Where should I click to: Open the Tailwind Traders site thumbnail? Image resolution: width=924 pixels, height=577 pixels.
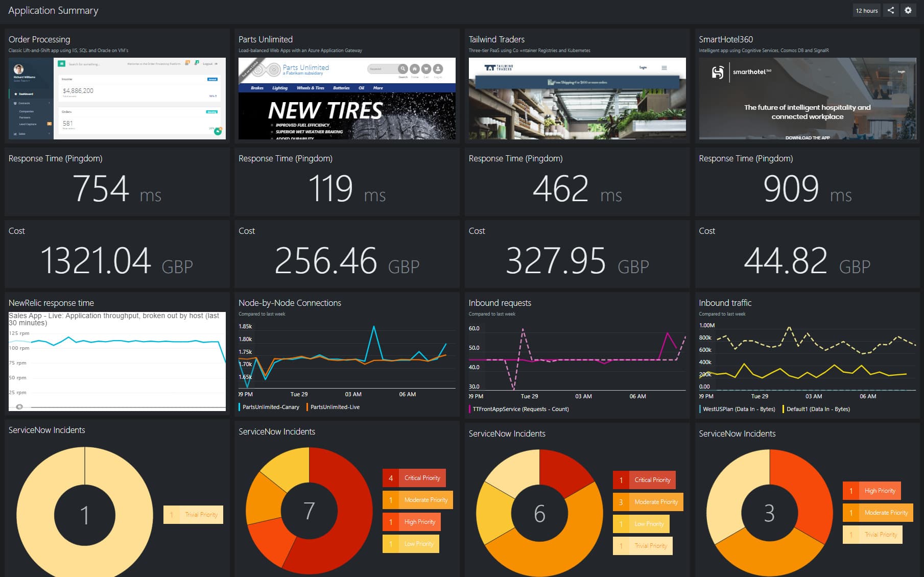(577, 99)
